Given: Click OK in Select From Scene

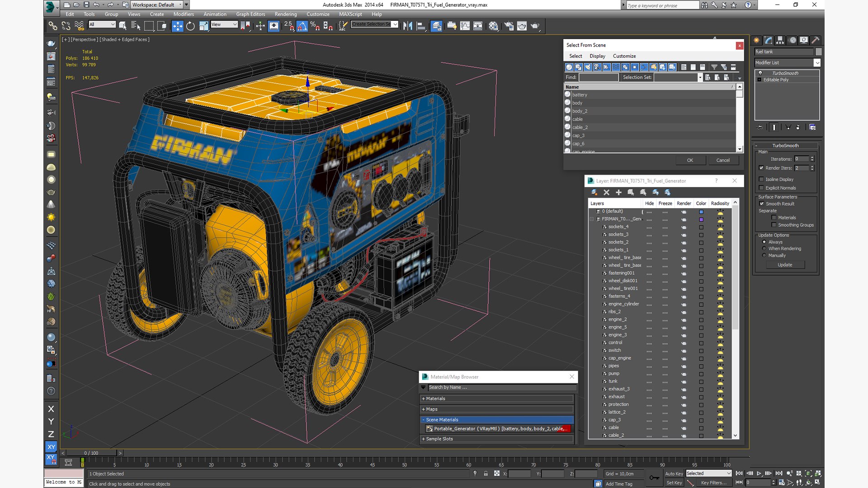Looking at the screenshot, I should coord(690,160).
